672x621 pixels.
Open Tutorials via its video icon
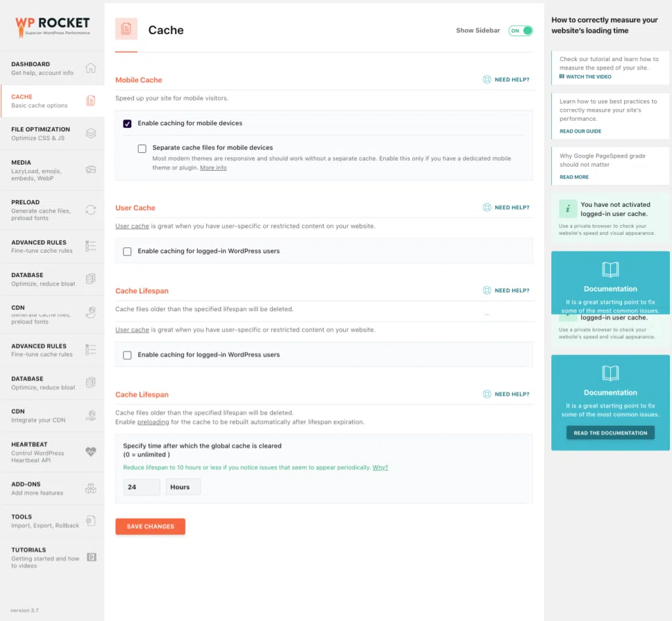click(x=91, y=555)
